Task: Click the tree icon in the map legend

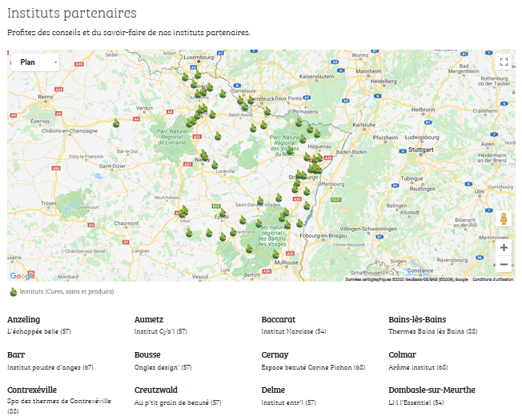Action: [14, 292]
